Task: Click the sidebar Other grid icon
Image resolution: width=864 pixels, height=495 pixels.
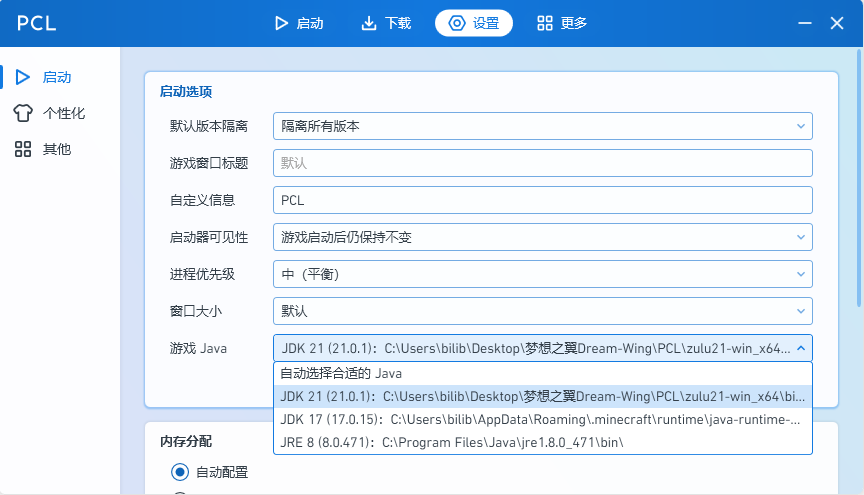Action: click(x=23, y=149)
